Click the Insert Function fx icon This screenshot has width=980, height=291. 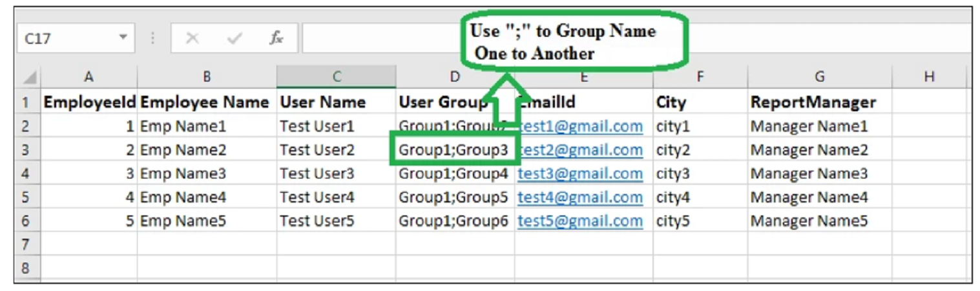276,38
